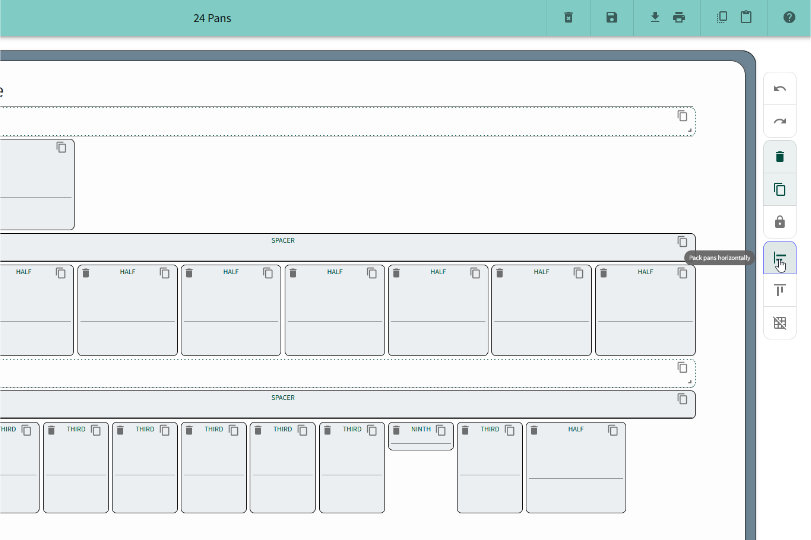Select the NINTH pan label
811x540 pixels.
tap(421, 429)
